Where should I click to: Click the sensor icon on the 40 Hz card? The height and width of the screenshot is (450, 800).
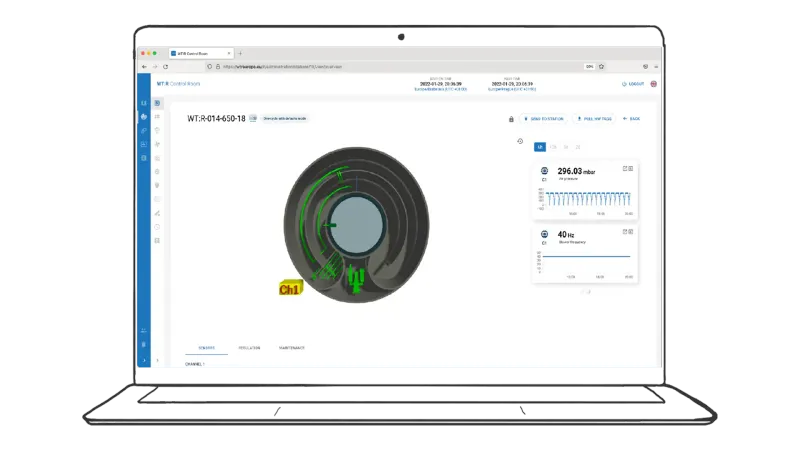[x=544, y=234]
